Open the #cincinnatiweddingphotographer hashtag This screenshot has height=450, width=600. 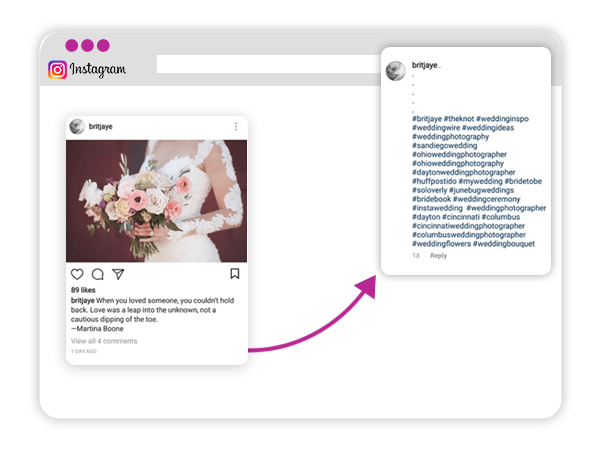pyautogui.click(x=468, y=226)
